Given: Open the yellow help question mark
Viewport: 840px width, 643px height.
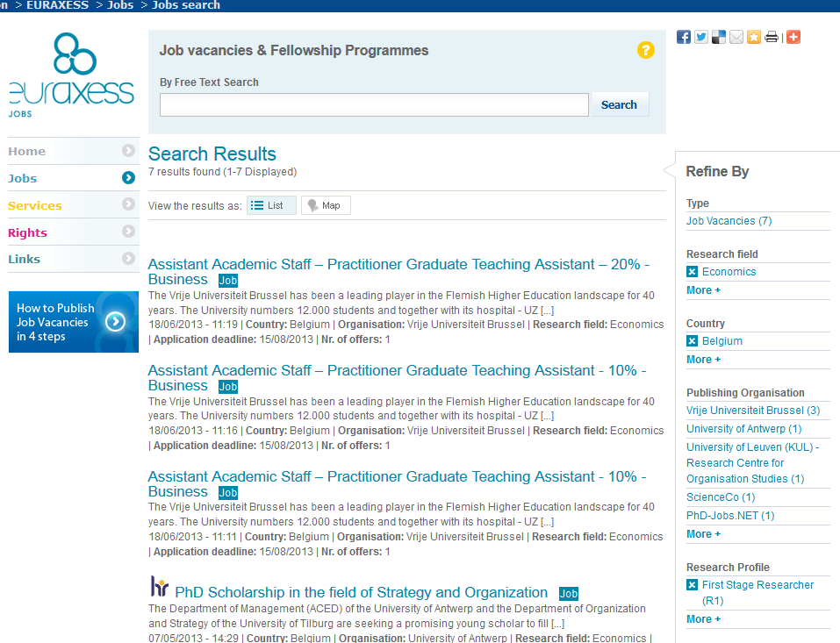Looking at the screenshot, I should click(x=645, y=50).
